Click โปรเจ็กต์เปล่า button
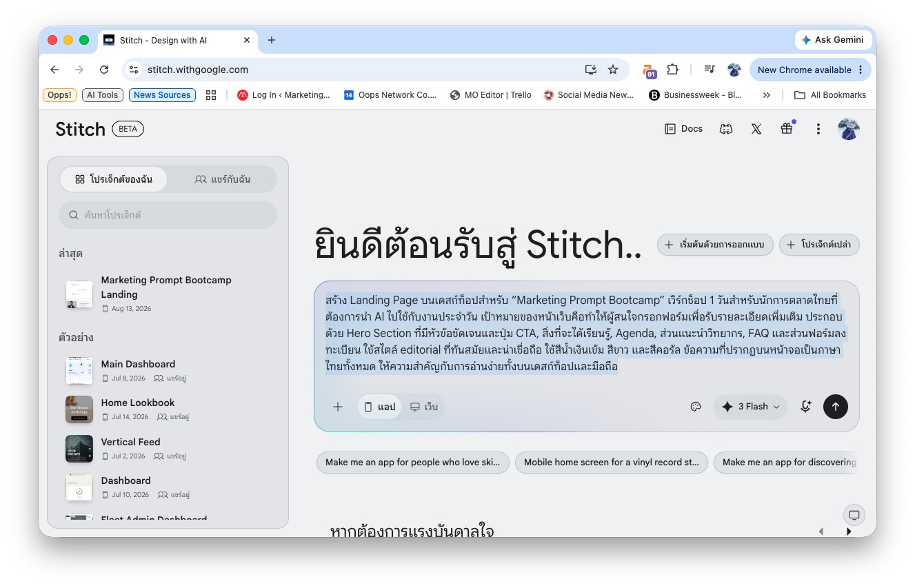 [x=819, y=245]
